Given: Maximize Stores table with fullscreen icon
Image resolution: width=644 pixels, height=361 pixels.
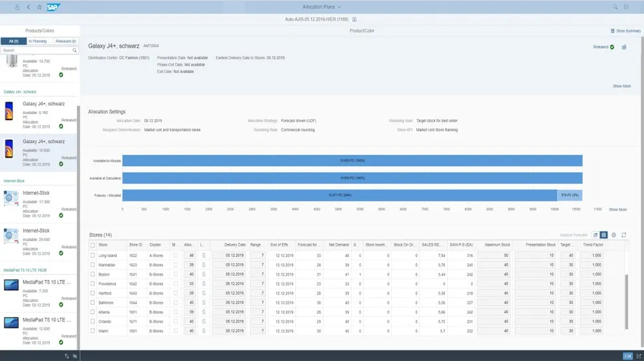Looking at the screenshot, I should coord(624,235).
